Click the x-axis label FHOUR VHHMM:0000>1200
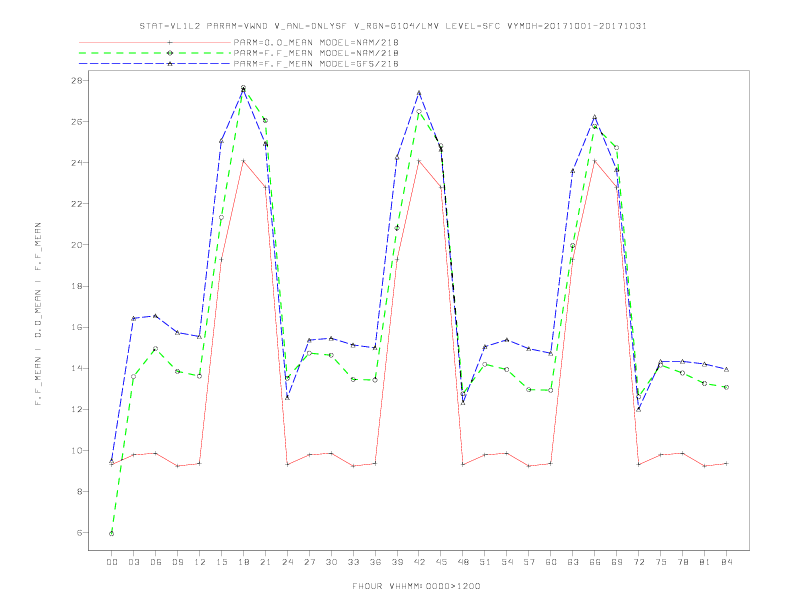Viewport: 792px width, 612px height. (x=416, y=586)
